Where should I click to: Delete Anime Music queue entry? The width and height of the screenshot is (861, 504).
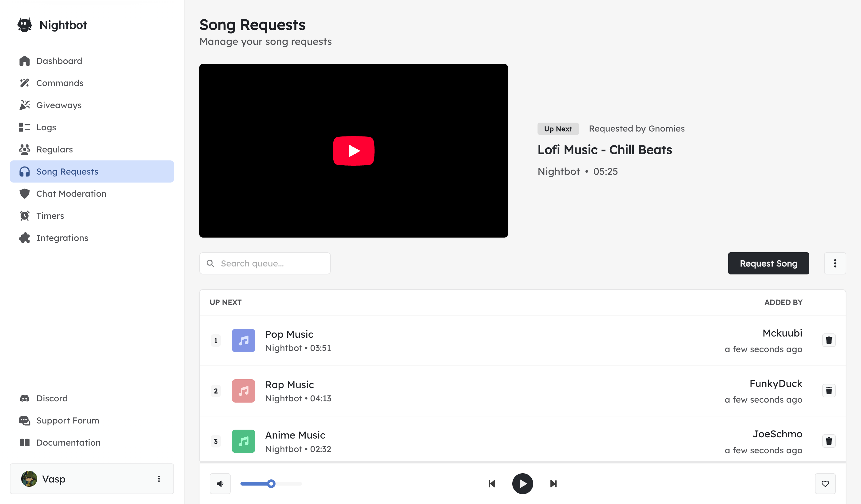828,441
